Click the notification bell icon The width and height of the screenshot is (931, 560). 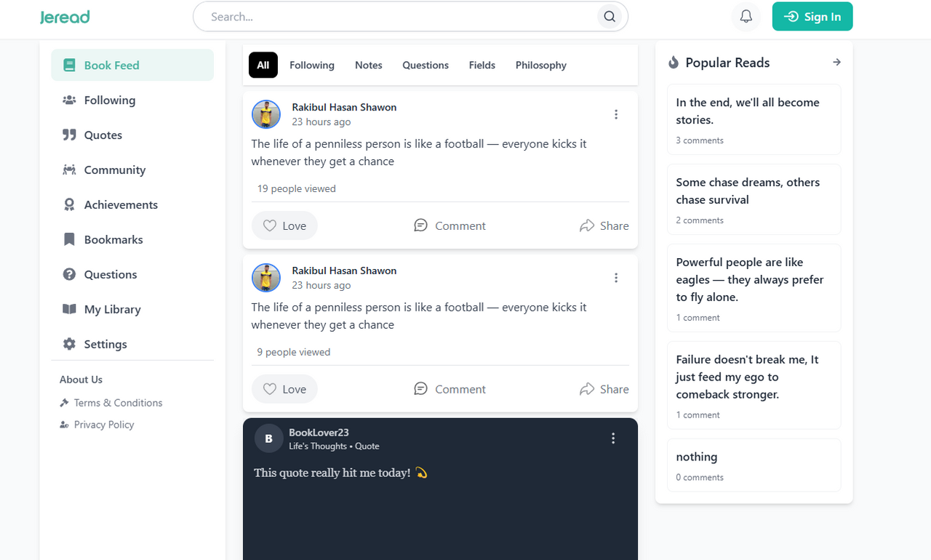[746, 17]
